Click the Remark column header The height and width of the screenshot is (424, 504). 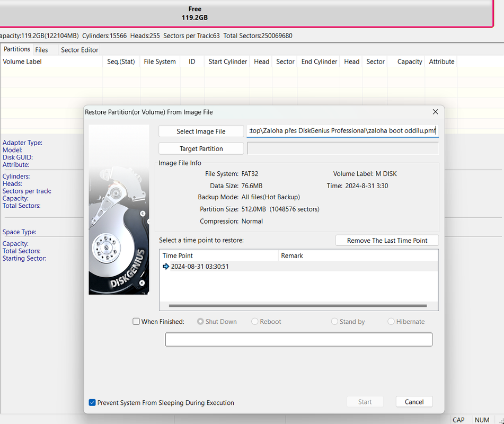pyautogui.click(x=358, y=255)
